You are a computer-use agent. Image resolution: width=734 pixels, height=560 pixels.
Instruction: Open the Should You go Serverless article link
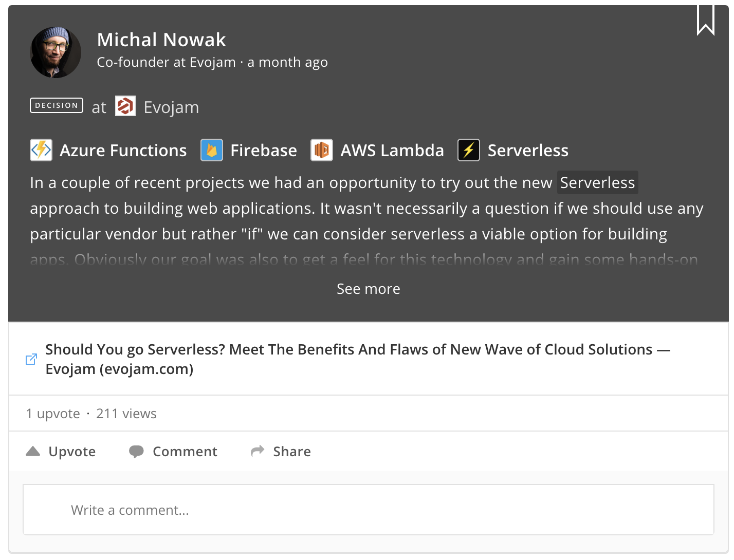[358, 359]
